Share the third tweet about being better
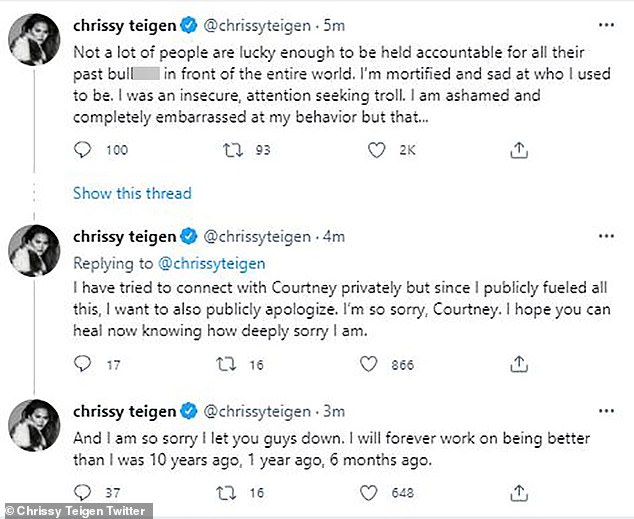The image size is (634, 519). (518, 492)
